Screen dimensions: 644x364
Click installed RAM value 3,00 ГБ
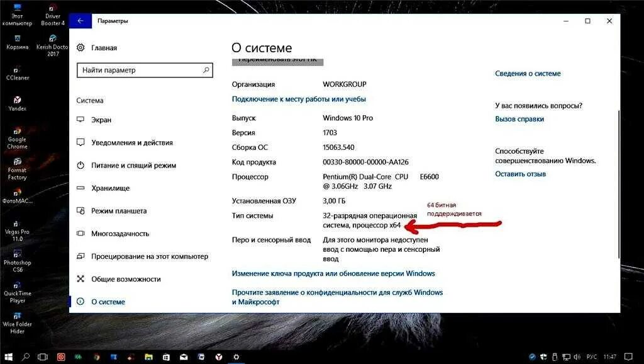[x=334, y=201]
